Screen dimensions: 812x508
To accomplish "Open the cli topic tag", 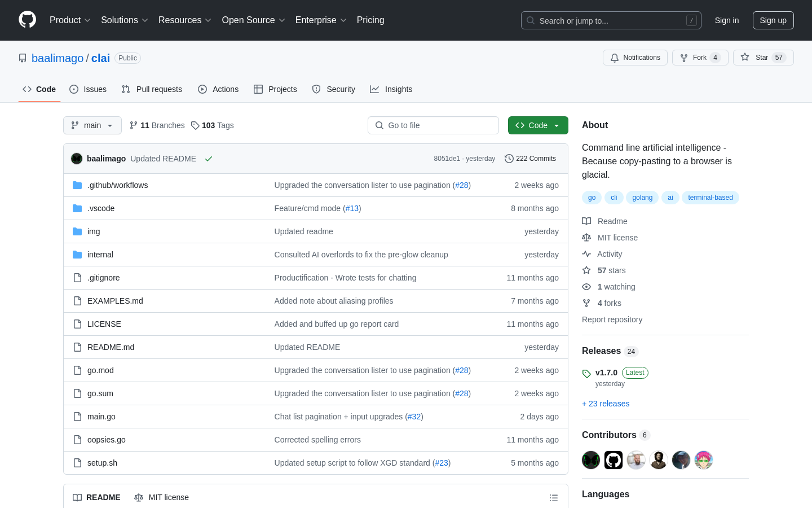I will [614, 198].
